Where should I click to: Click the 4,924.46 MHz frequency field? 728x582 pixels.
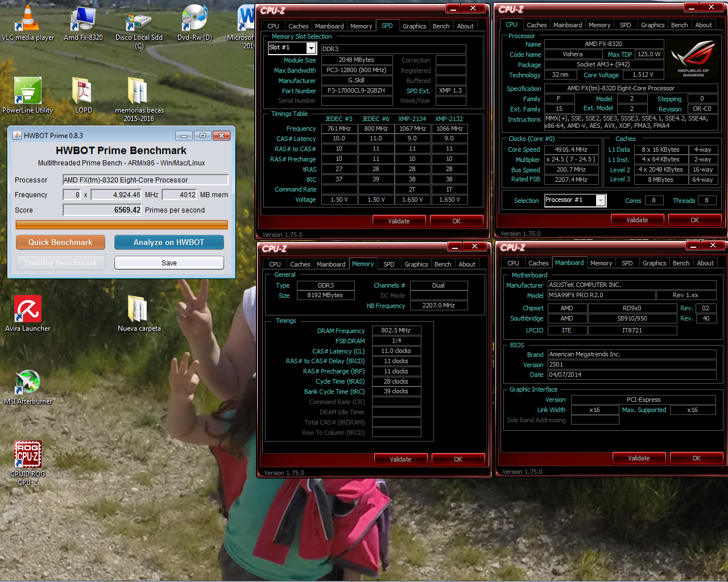[x=117, y=194]
